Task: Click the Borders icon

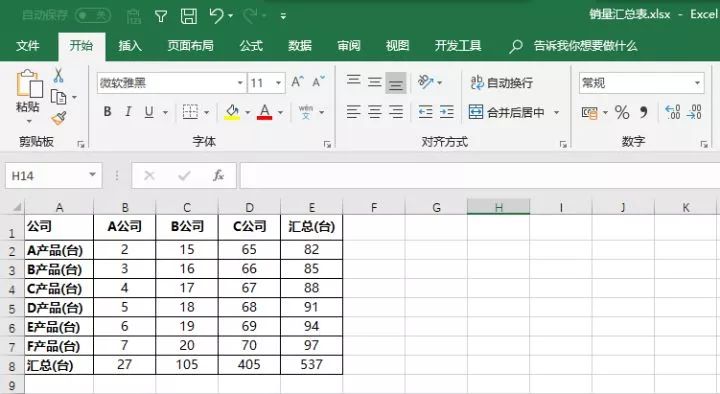Action: (190, 112)
